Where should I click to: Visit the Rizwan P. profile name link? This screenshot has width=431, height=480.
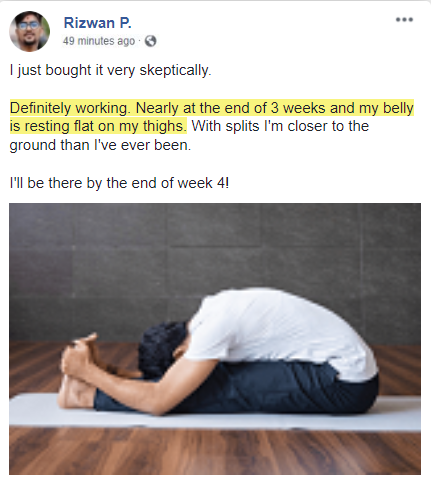click(97, 23)
